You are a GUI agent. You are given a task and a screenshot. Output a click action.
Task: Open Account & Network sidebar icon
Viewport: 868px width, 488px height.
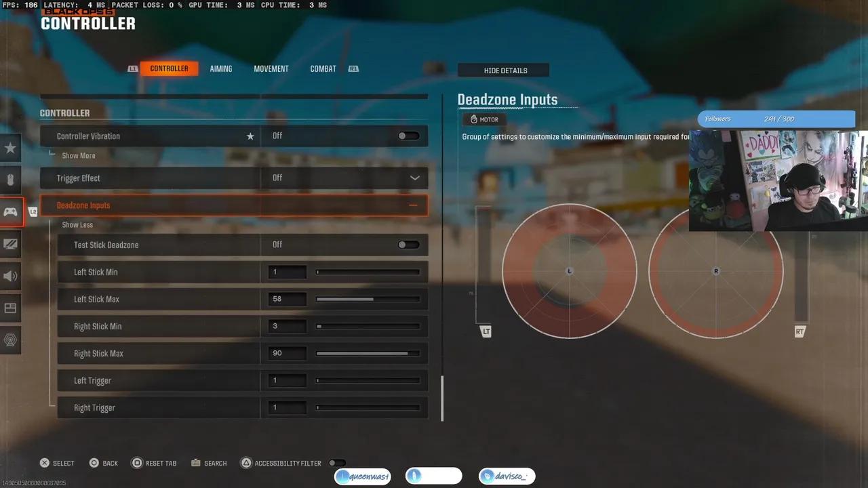tap(10, 340)
